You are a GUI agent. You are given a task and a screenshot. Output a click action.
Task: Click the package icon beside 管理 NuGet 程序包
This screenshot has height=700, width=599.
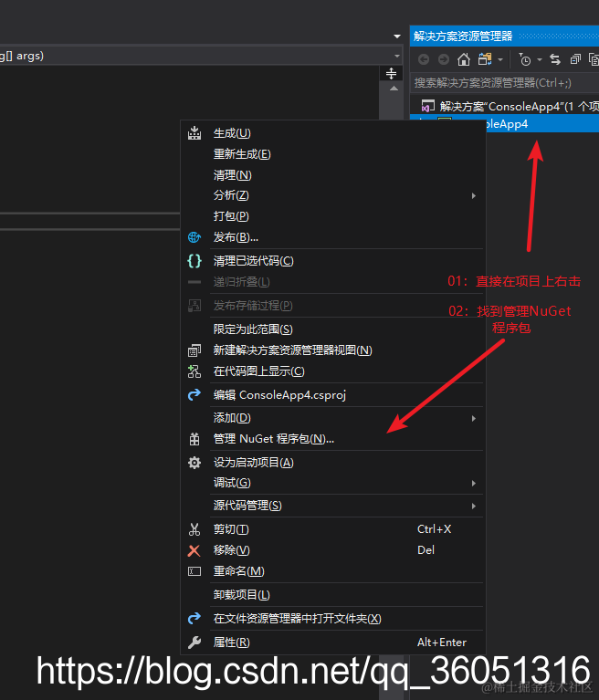194,439
